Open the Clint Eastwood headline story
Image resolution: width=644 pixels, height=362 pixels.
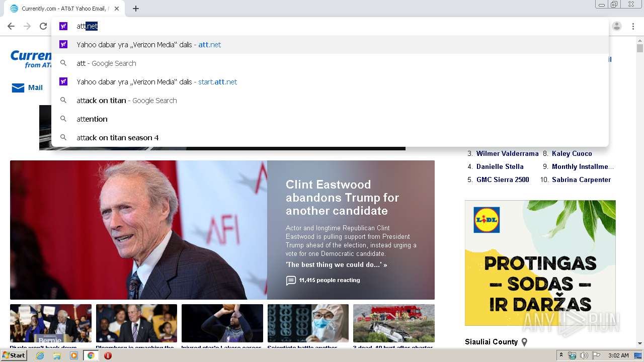[342, 198]
